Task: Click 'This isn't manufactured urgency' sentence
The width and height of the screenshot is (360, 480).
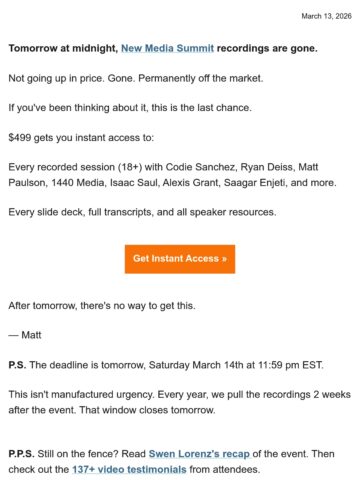Action: 81,395
